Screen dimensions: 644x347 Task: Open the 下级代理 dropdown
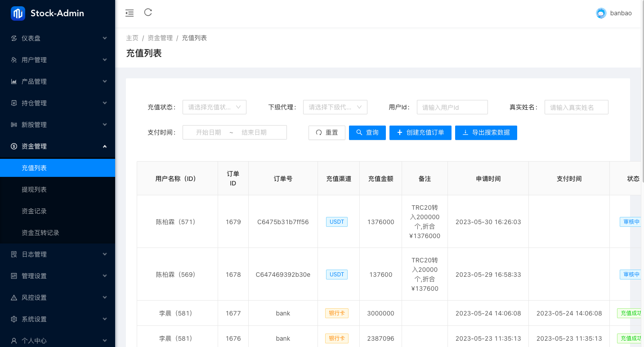(335, 107)
